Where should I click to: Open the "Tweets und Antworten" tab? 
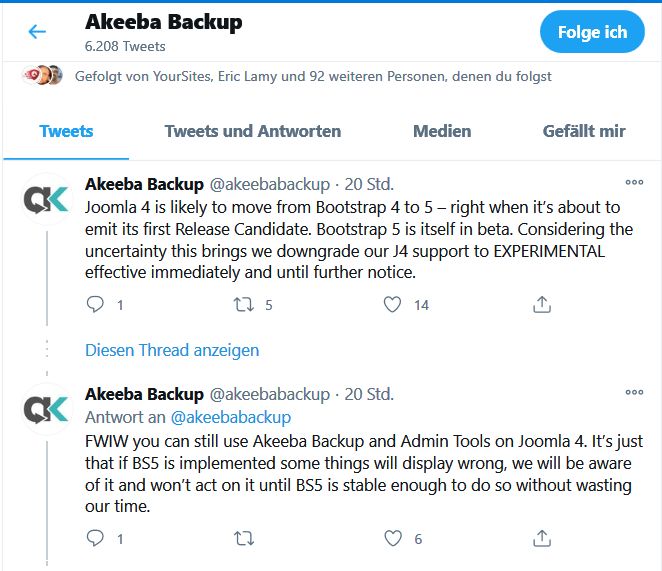252,131
